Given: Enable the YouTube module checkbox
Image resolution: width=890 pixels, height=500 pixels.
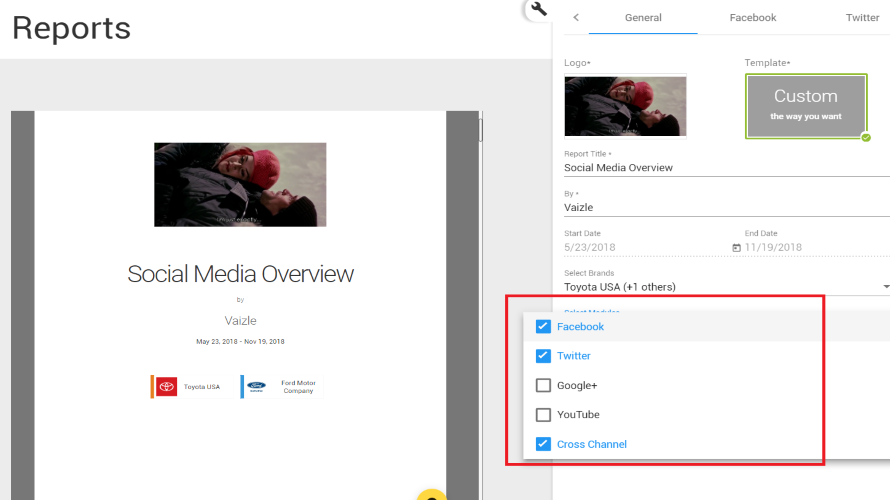Looking at the screenshot, I should [x=543, y=414].
